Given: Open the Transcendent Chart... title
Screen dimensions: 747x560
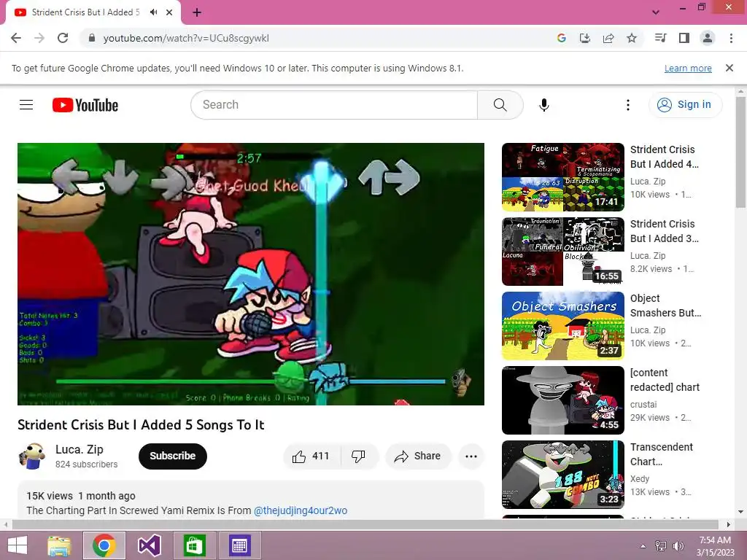Looking at the screenshot, I should coord(661,454).
